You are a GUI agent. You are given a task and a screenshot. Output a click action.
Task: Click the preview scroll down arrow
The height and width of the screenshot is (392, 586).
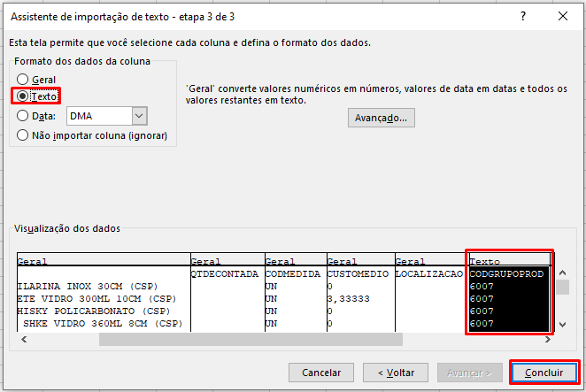(562, 325)
